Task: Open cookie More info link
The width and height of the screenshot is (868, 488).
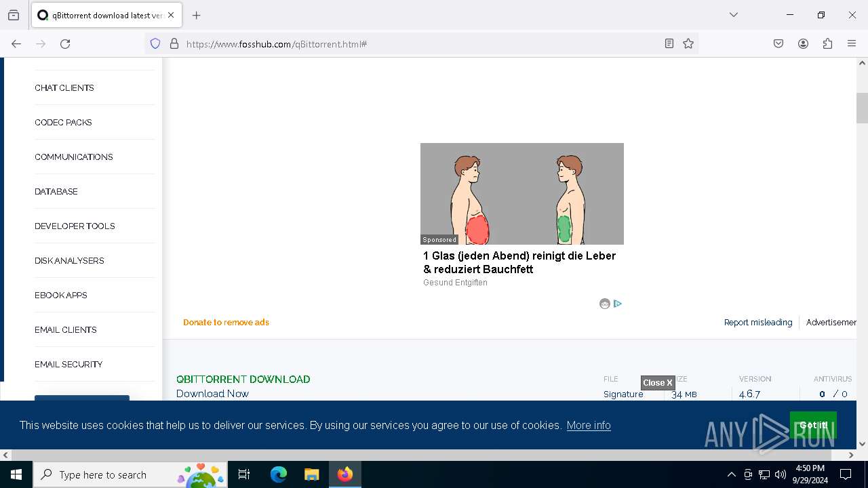Action: (x=589, y=426)
